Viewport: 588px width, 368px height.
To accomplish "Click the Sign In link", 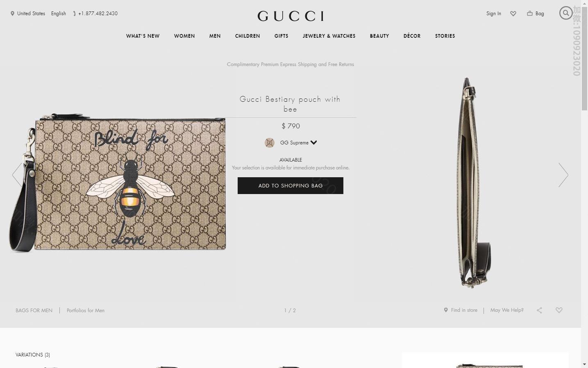I will pyautogui.click(x=494, y=14).
